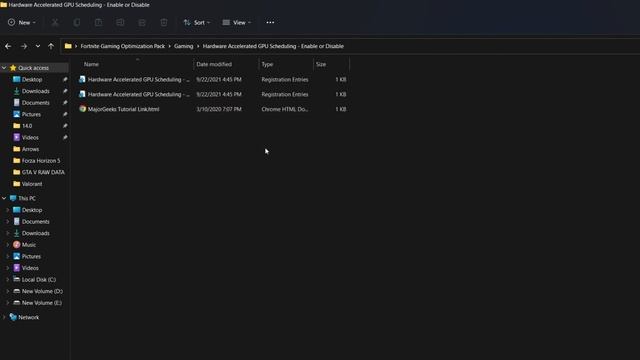Sort by Name column header
This screenshot has height=360, width=640.
point(91,64)
